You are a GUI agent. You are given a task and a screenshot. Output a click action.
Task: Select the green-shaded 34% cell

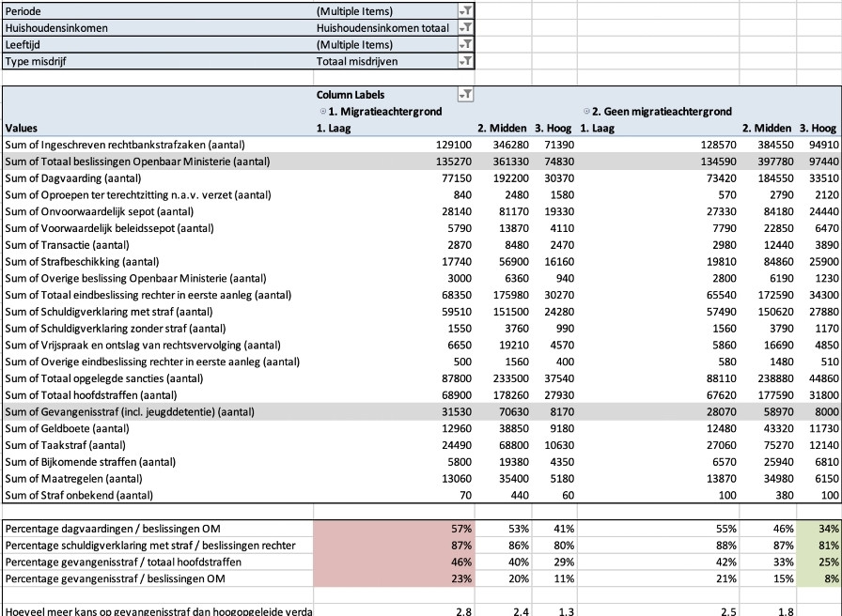(819, 529)
